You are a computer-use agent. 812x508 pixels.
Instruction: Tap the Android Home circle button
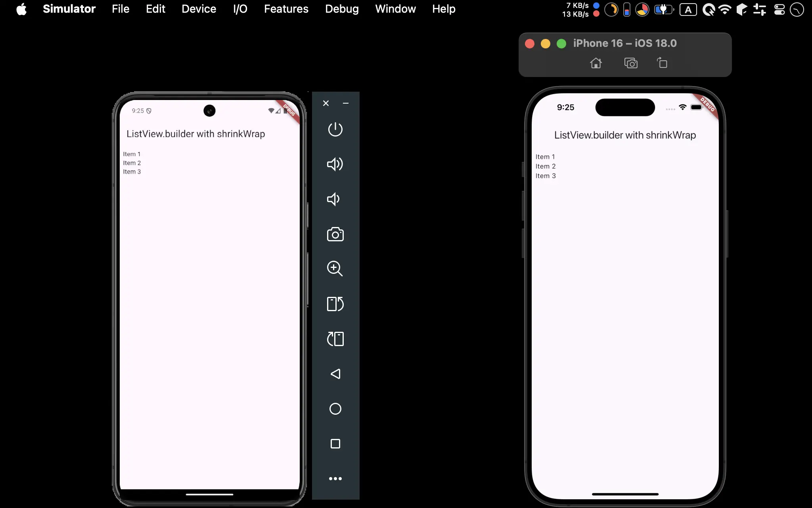pyautogui.click(x=335, y=409)
